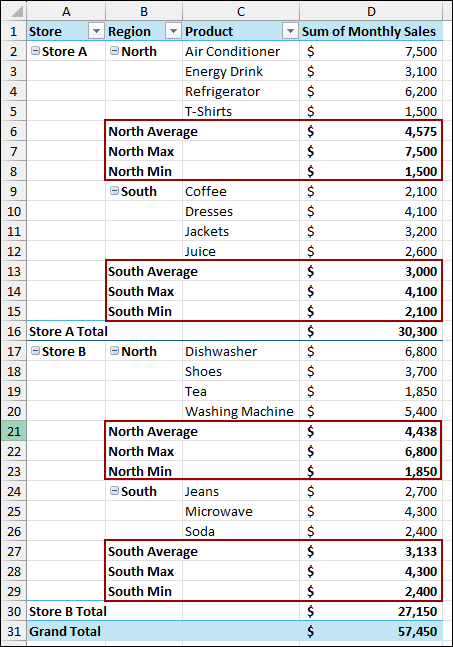Click South Min in row 15
453x647 pixels.
click(140, 312)
